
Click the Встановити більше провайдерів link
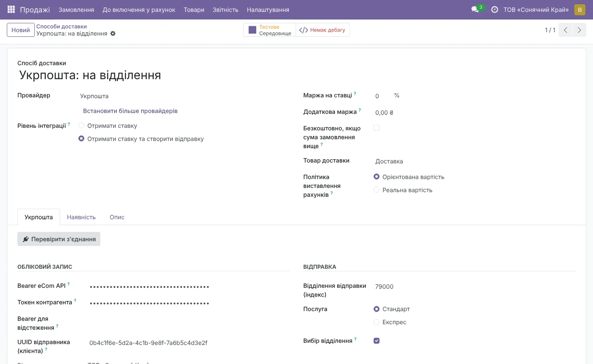point(130,111)
